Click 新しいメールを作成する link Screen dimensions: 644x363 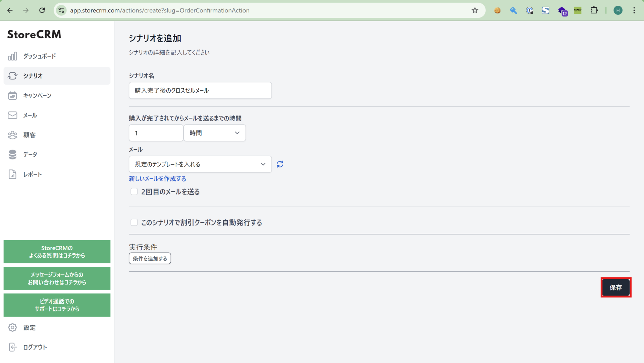pyautogui.click(x=158, y=178)
